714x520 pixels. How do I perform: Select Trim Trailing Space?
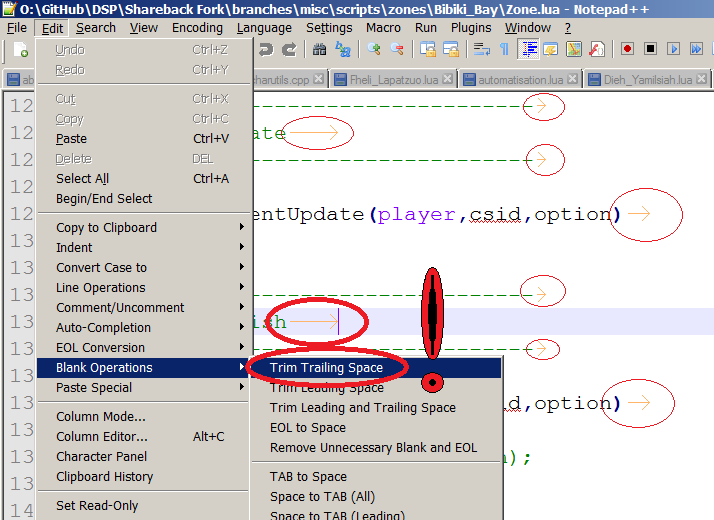326,368
